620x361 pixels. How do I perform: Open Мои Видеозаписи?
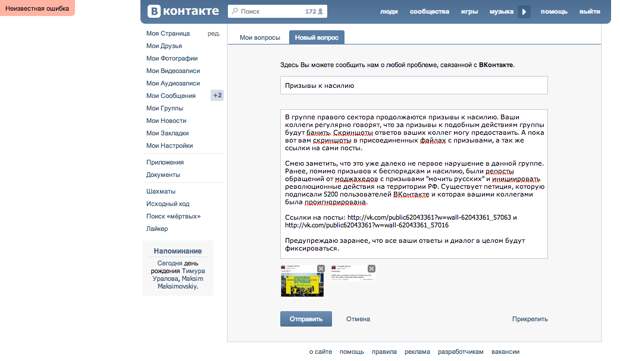(x=173, y=71)
